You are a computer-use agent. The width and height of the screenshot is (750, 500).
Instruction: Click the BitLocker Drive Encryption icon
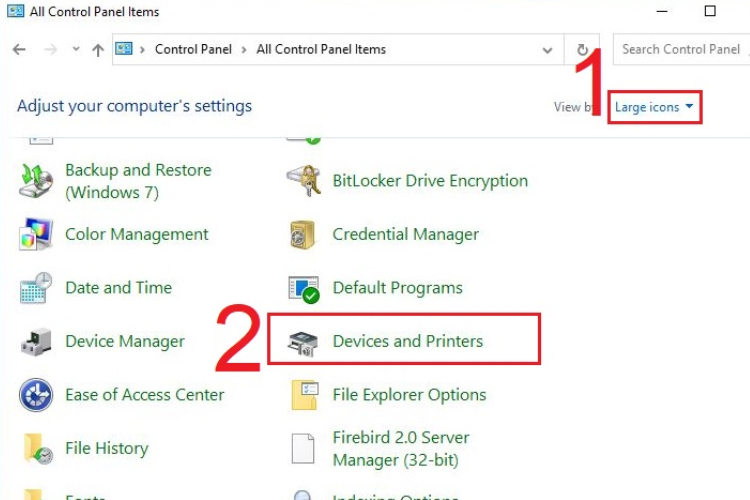point(303,181)
